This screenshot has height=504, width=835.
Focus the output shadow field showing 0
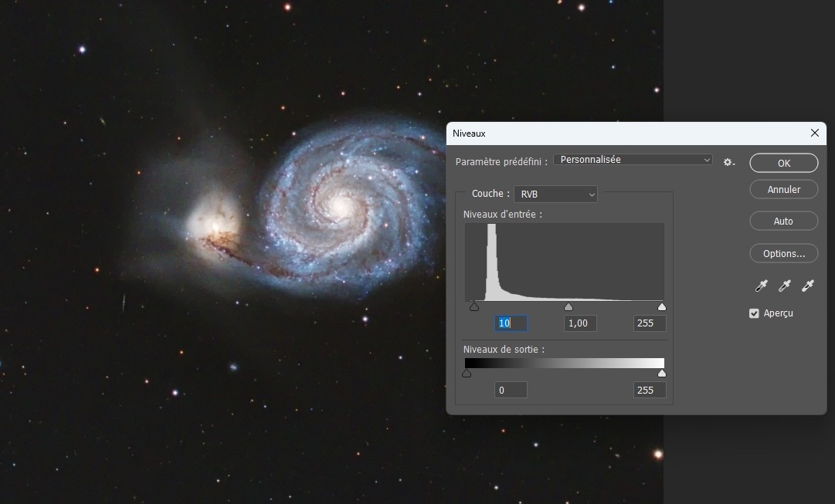click(511, 390)
